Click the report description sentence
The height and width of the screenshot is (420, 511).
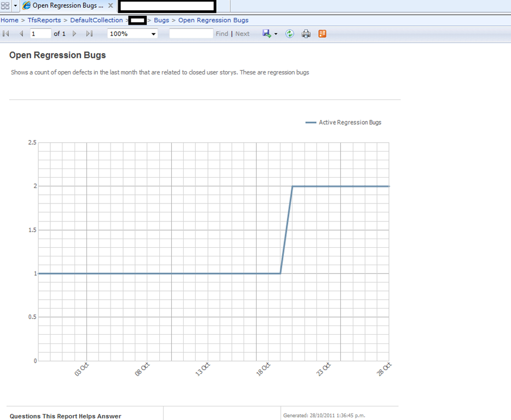160,72
